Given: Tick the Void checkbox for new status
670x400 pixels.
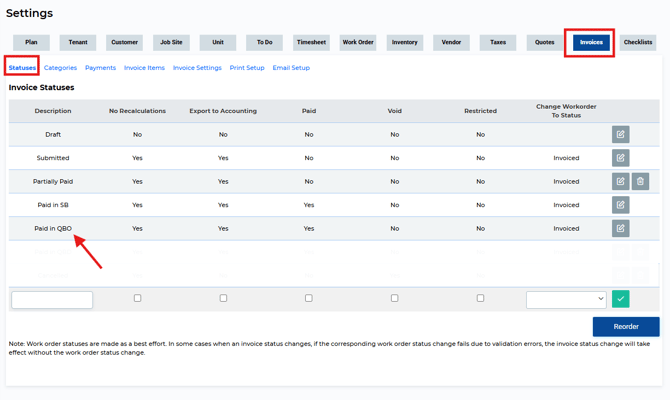Looking at the screenshot, I should (x=394, y=298).
